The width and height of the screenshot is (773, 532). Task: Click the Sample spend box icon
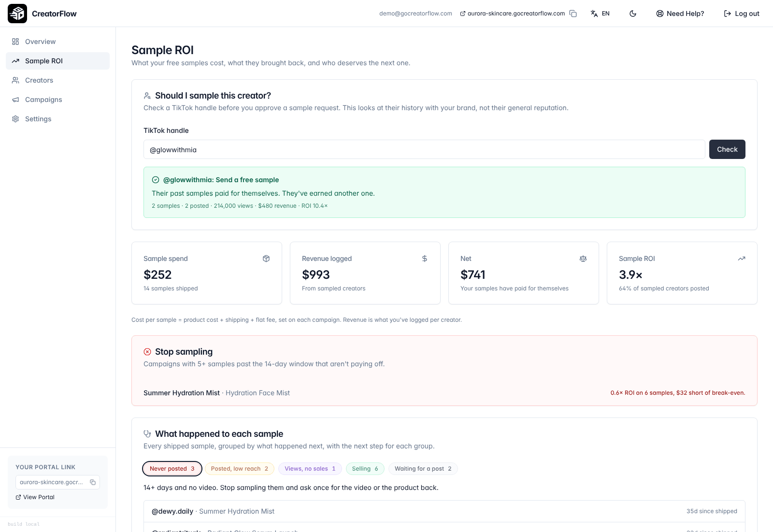[266, 259]
